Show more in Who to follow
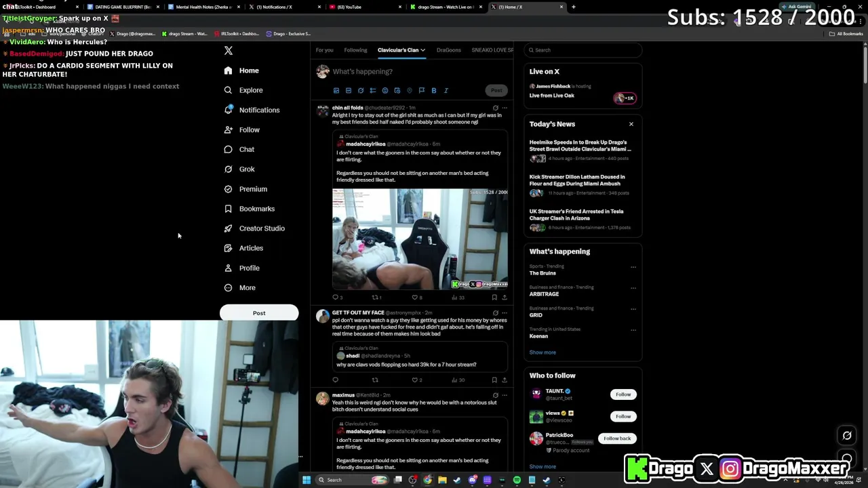This screenshot has width=868, height=488. click(x=542, y=466)
